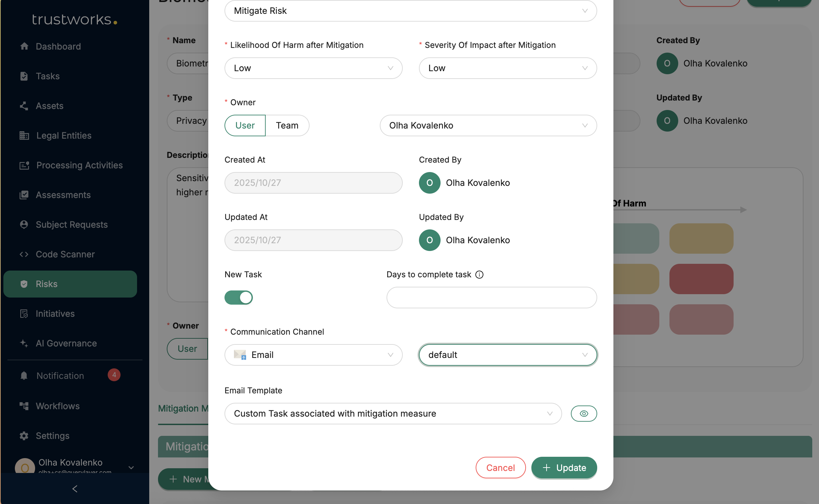This screenshot has width=819, height=504.
Task: Toggle the New Task switch off
Action: (x=239, y=298)
